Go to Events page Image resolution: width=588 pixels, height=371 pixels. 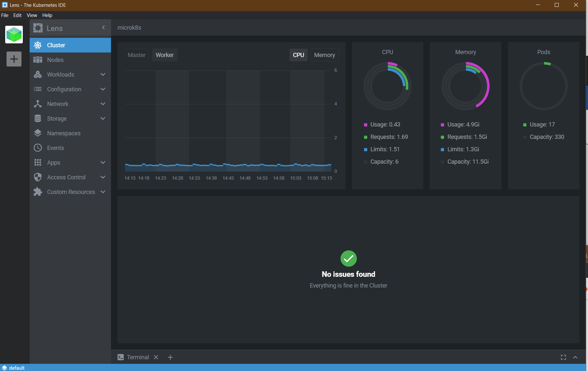(x=70, y=148)
